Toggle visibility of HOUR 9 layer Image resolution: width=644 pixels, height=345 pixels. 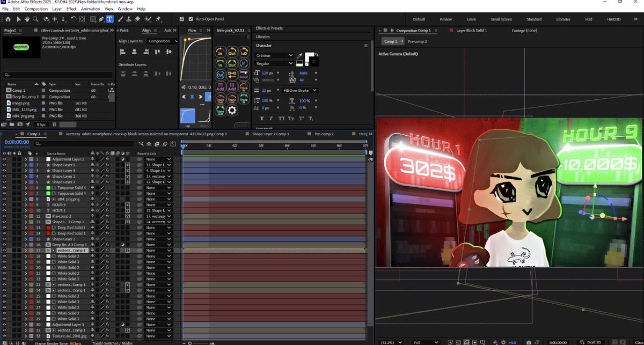click(4, 205)
